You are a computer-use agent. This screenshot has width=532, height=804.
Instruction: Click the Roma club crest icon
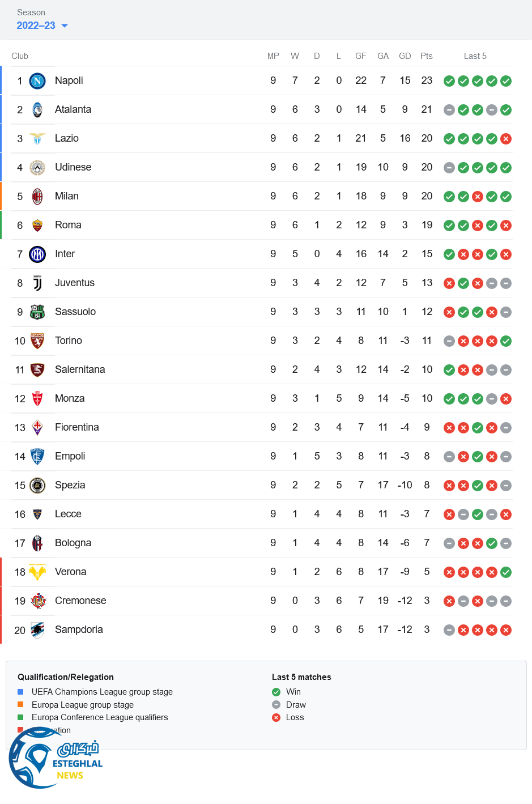(x=37, y=226)
